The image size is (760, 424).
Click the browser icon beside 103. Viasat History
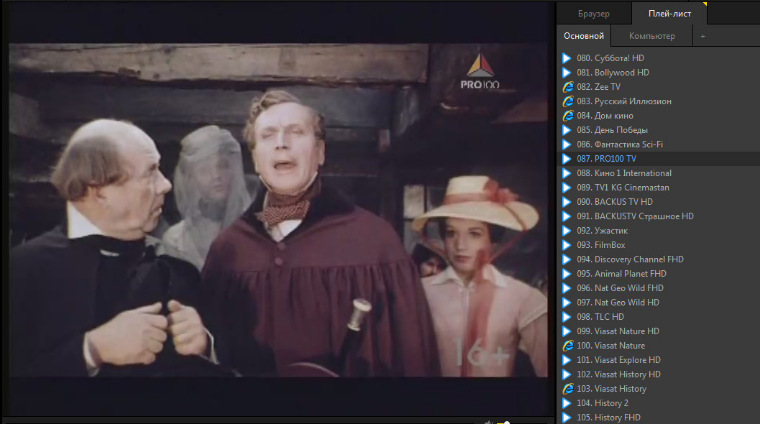pyautogui.click(x=568, y=389)
